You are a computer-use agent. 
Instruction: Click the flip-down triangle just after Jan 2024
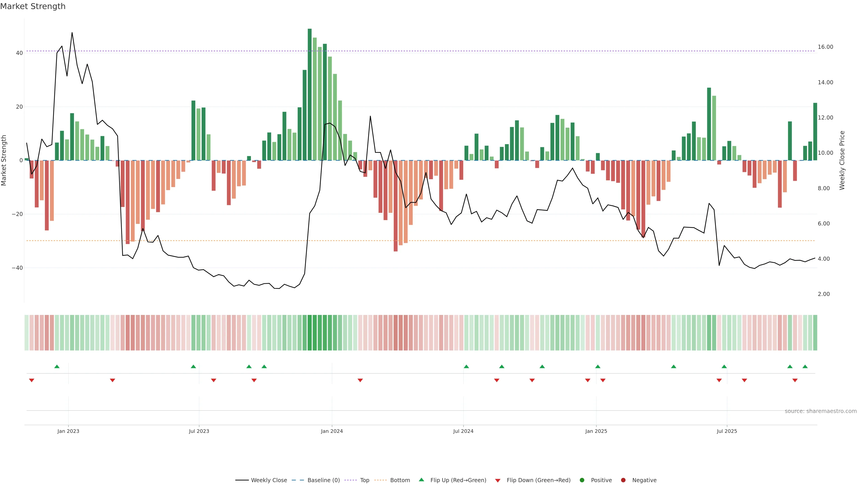tap(360, 380)
